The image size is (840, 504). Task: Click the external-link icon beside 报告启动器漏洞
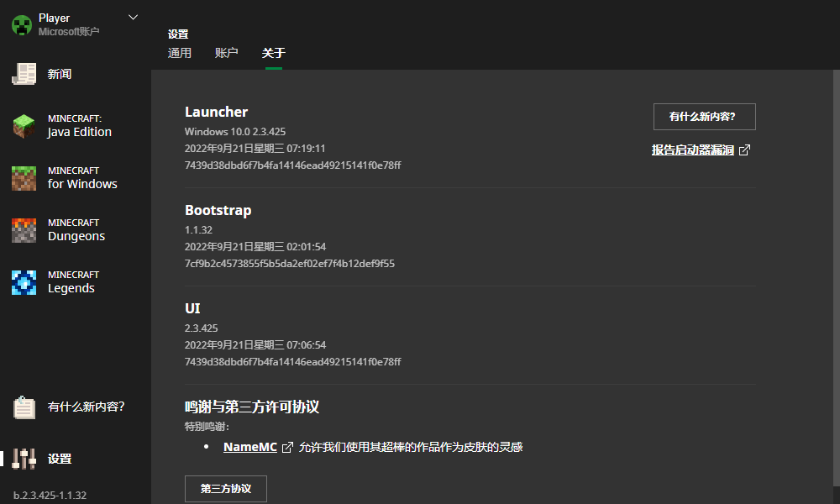[x=745, y=149]
